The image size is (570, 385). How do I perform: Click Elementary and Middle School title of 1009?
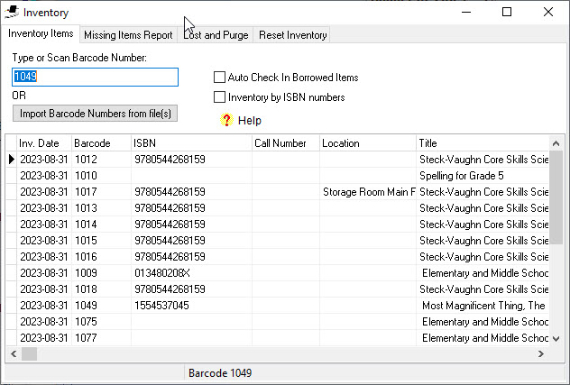[x=482, y=273]
